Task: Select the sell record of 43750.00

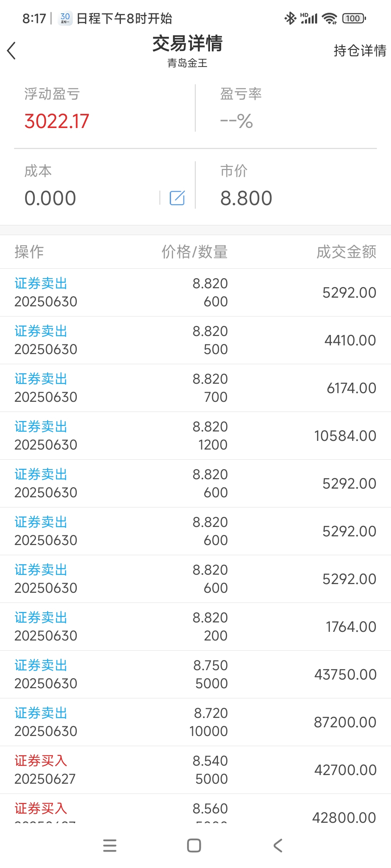Action: pos(195,675)
